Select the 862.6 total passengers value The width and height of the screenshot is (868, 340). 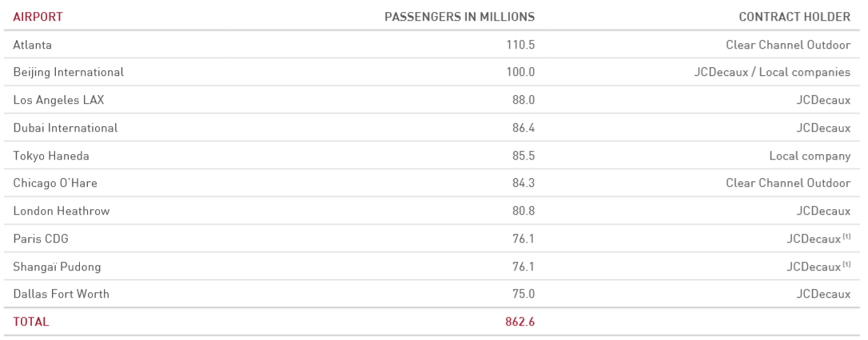(x=520, y=322)
